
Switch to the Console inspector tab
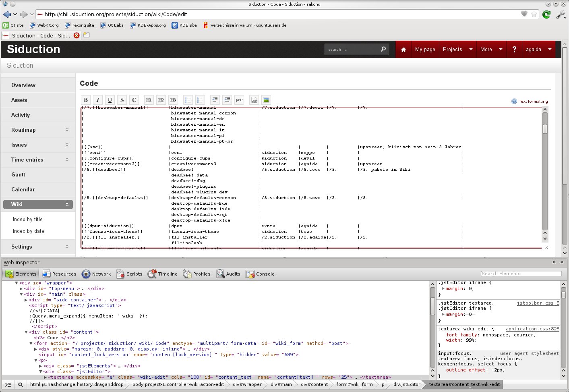(260, 274)
